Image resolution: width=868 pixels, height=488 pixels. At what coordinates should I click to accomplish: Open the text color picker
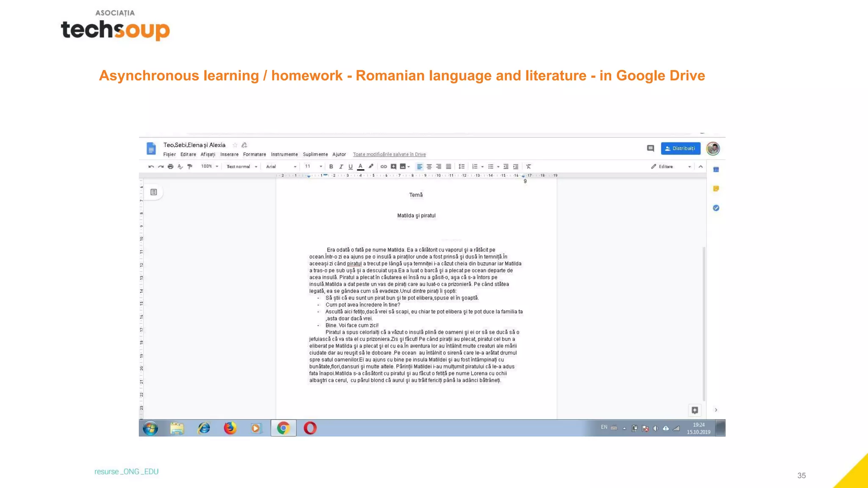[x=360, y=167]
